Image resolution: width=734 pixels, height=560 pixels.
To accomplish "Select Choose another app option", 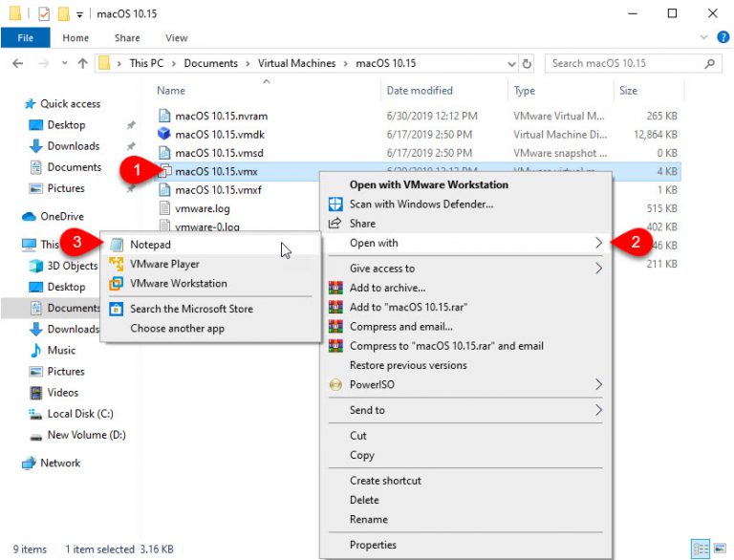I will coord(177,329).
